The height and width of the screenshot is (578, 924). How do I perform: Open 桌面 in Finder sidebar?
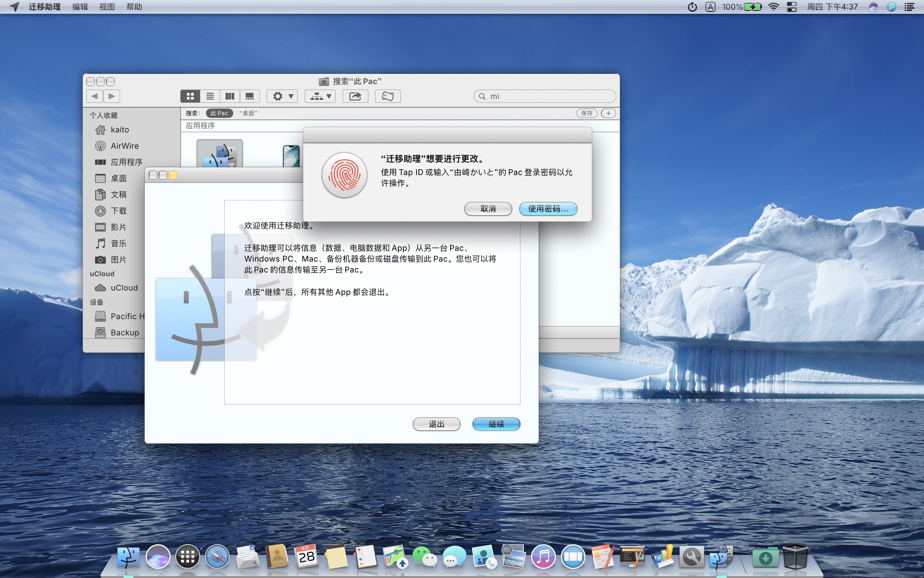111,178
